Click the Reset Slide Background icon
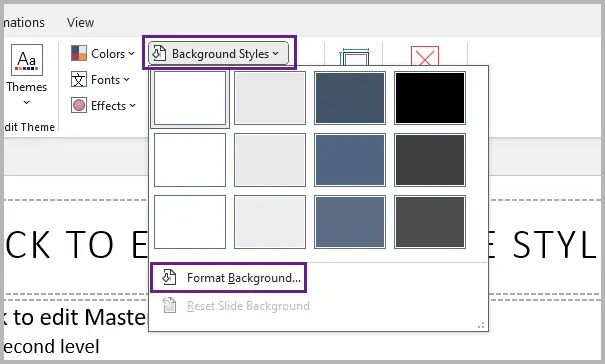This screenshot has height=364, width=605. point(169,305)
